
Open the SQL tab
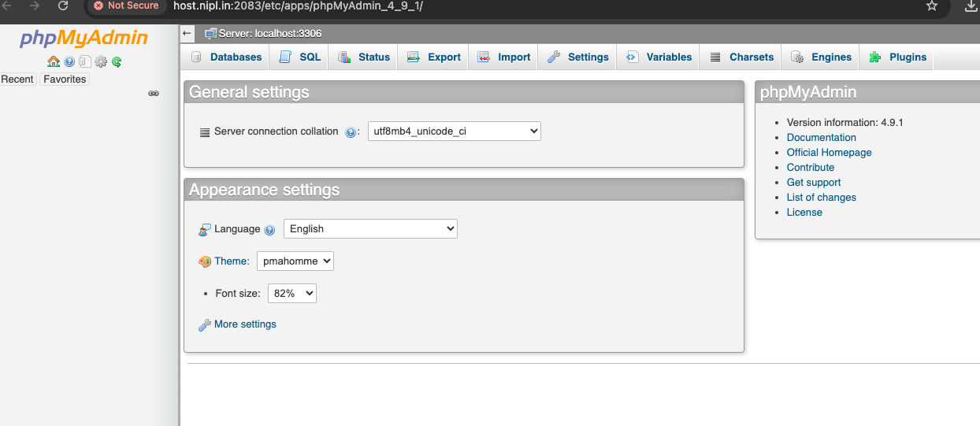(x=301, y=57)
